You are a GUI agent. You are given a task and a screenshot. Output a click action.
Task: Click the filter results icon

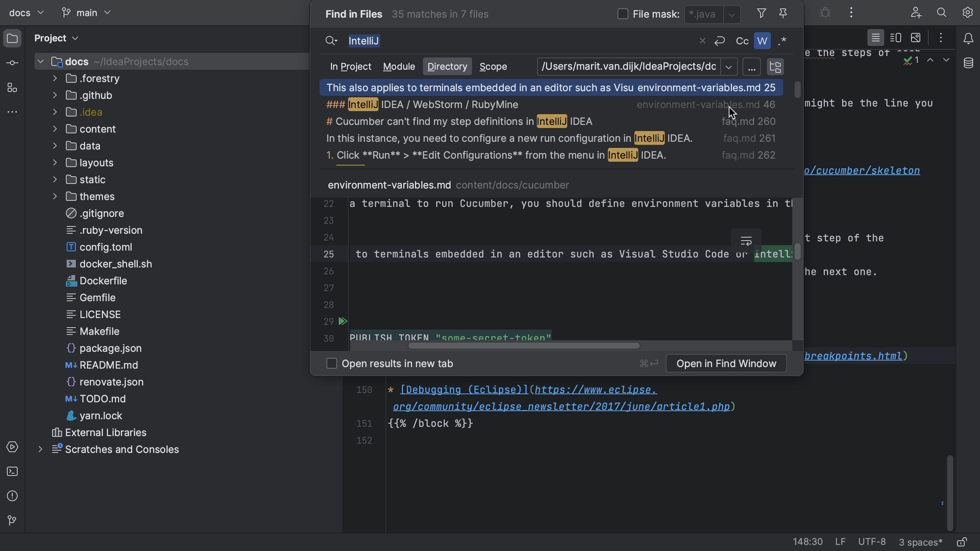coord(761,14)
